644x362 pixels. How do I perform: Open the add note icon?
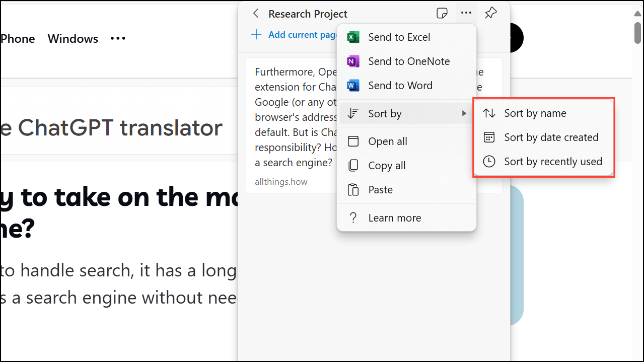coord(442,14)
